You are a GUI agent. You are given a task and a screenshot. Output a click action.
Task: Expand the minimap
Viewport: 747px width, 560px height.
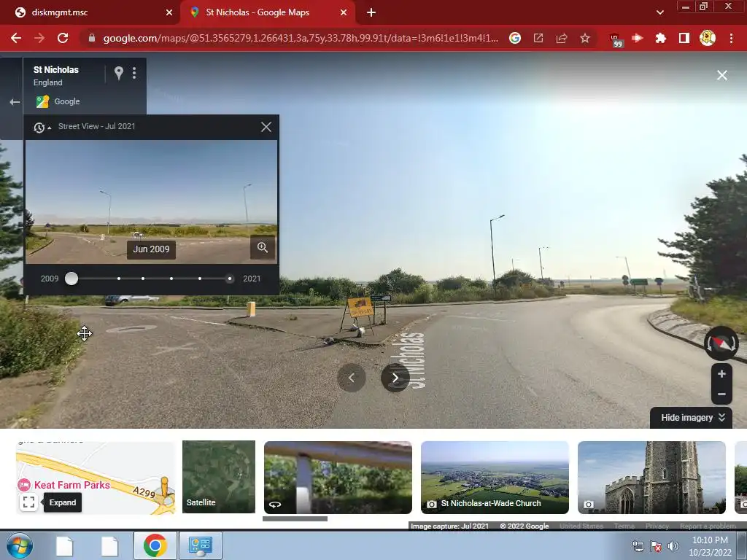pyautogui.click(x=28, y=502)
